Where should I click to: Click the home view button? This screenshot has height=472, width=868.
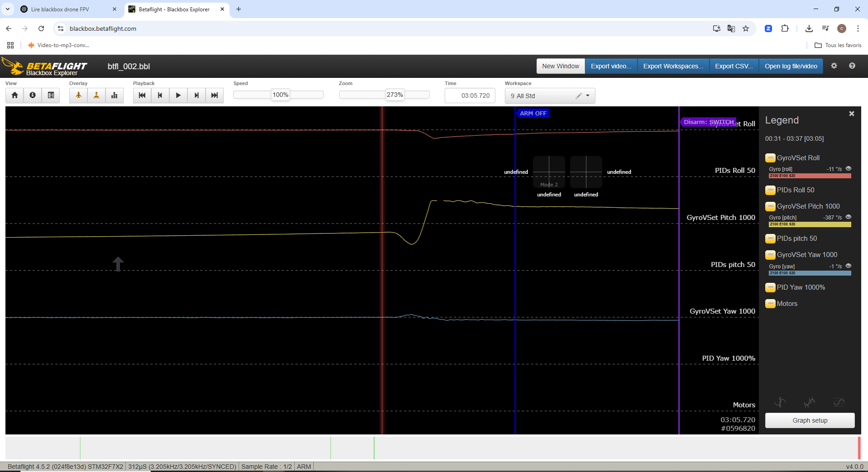click(14, 95)
